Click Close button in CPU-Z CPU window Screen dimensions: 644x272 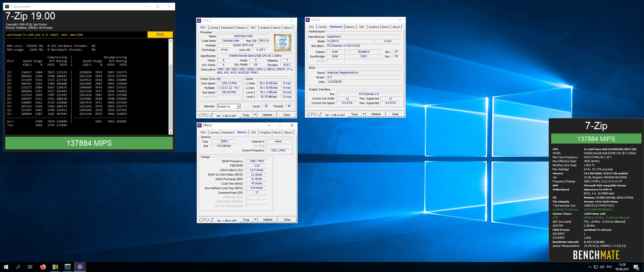(x=287, y=115)
